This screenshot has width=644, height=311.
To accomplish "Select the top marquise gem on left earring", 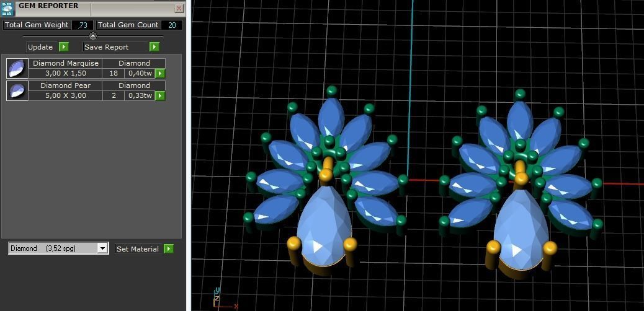I will click(x=331, y=117).
